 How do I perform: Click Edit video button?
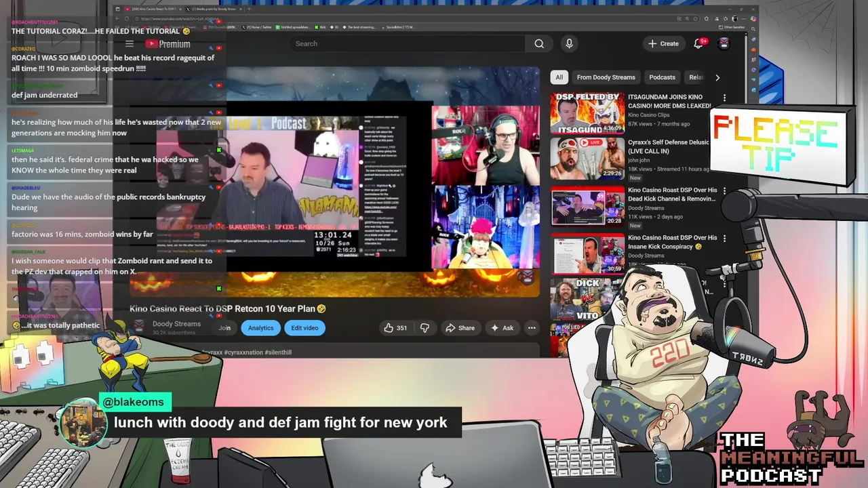tap(304, 328)
